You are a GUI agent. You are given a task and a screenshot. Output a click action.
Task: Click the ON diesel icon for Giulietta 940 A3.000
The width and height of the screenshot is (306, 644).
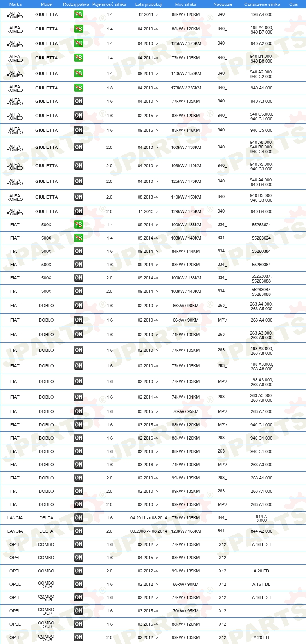click(x=79, y=101)
